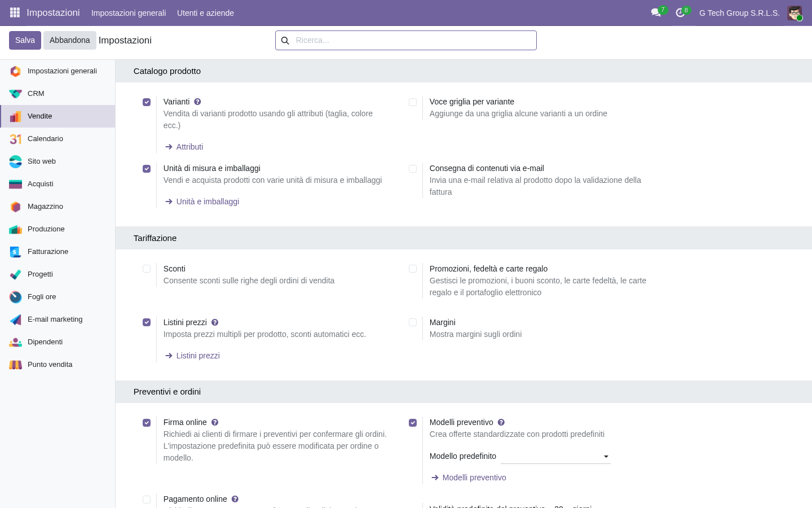This screenshot has height=508, width=812.
Task: Enable Voce griglia per variante checkbox
Action: tap(413, 102)
